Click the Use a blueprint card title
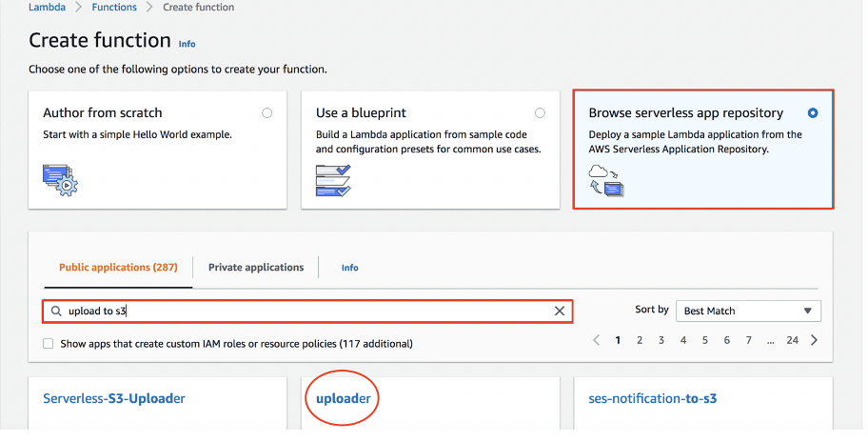Viewport: 868px width, 442px height. (361, 113)
